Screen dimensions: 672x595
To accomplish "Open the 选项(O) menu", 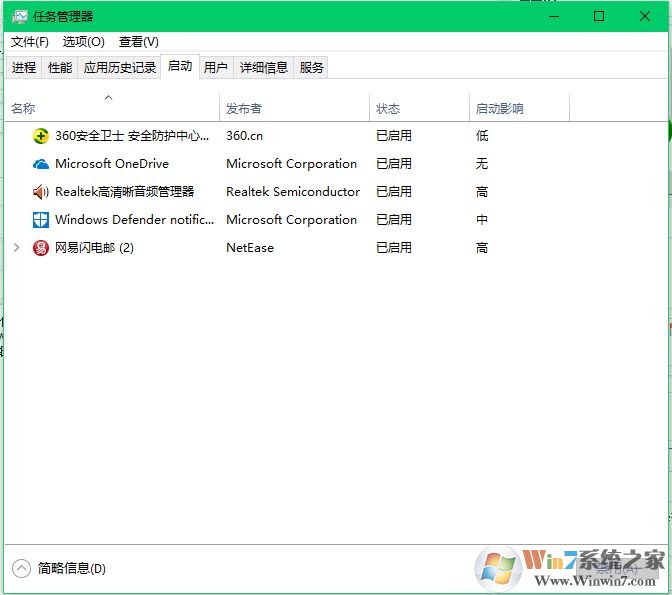I will (x=84, y=42).
